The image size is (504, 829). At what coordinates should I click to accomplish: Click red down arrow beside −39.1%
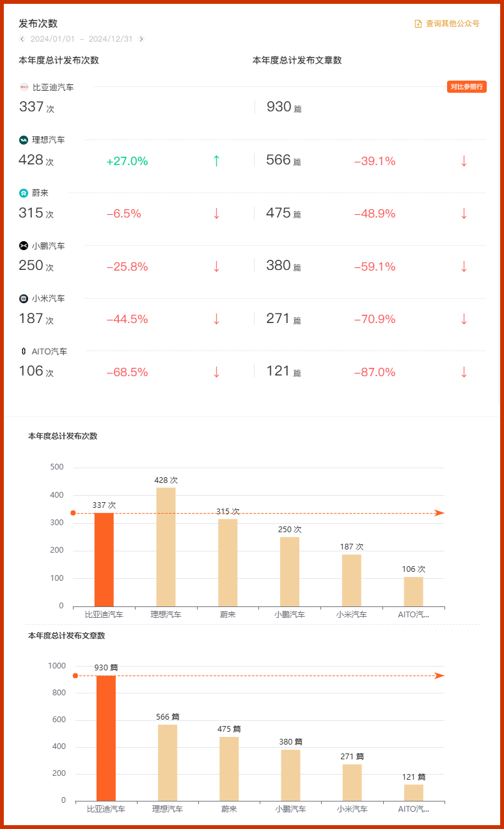464,161
